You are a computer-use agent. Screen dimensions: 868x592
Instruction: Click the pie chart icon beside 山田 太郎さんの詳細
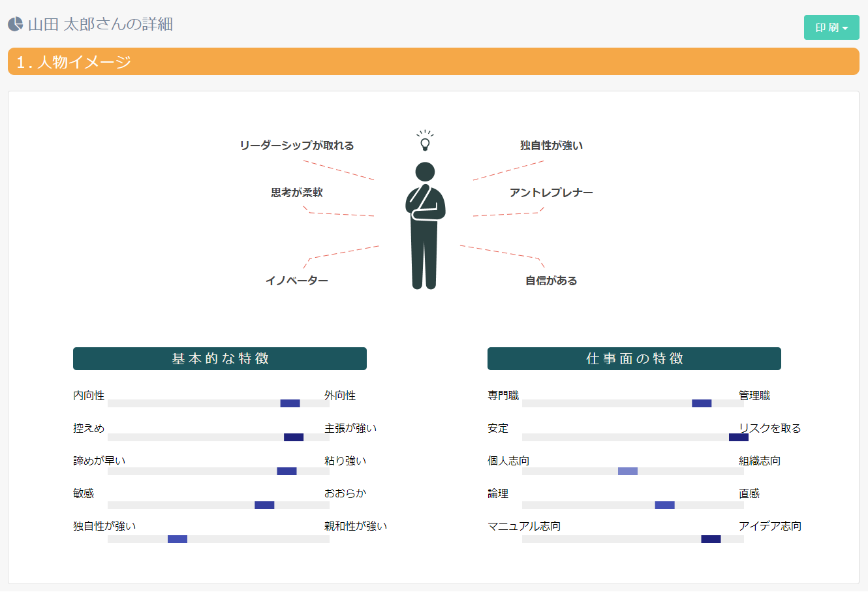click(15, 24)
